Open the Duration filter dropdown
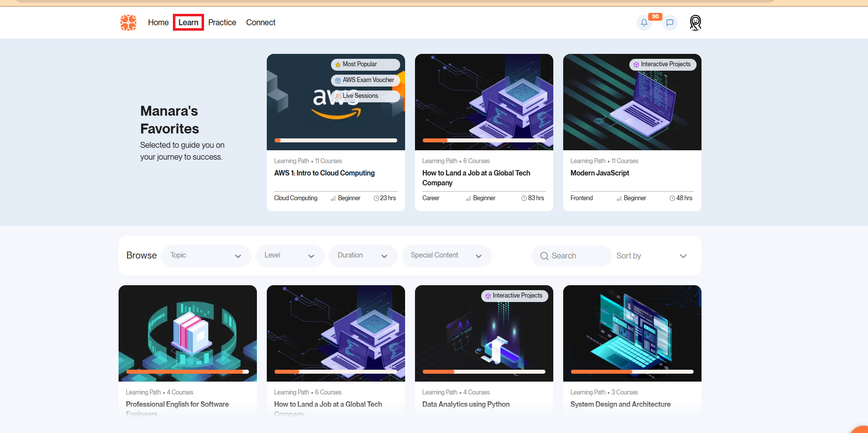Image resolution: width=868 pixels, height=433 pixels. click(x=363, y=256)
